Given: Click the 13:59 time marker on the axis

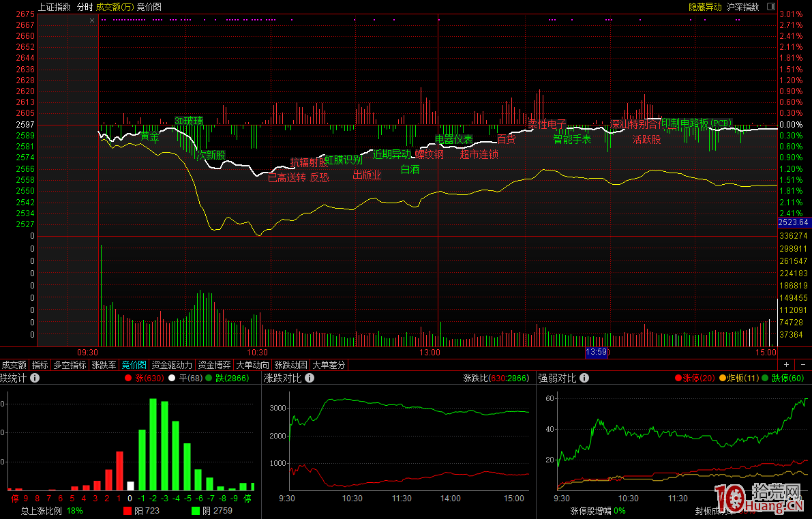Looking at the screenshot, I should point(597,352).
